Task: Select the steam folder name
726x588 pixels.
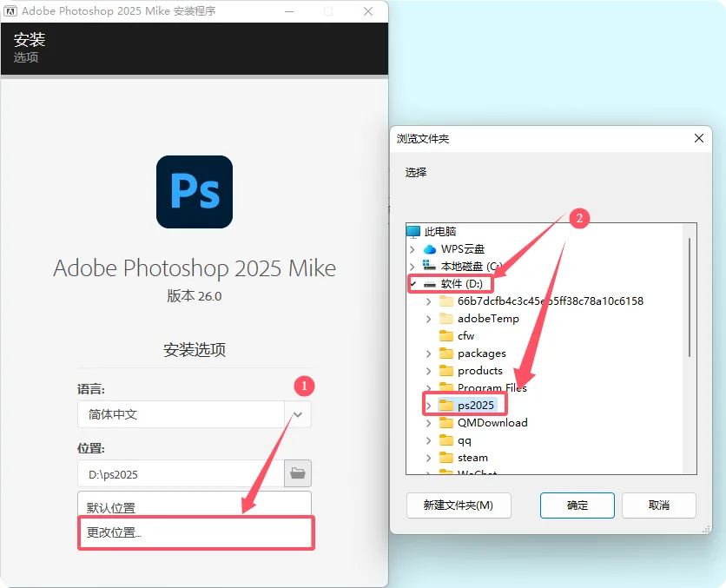Action: (x=472, y=458)
